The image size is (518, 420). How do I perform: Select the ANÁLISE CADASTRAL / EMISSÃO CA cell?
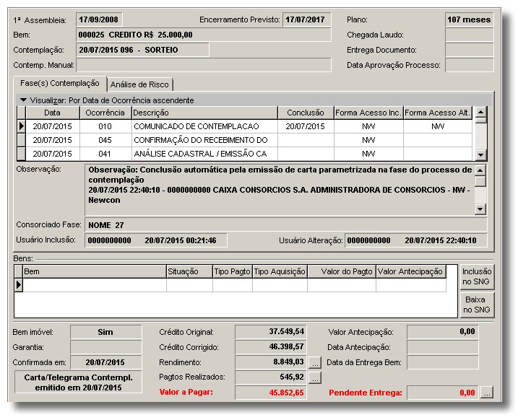[x=204, y=154]
